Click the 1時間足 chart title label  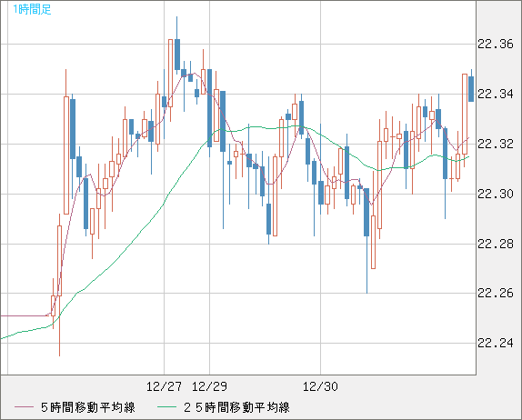click(32, 9)
